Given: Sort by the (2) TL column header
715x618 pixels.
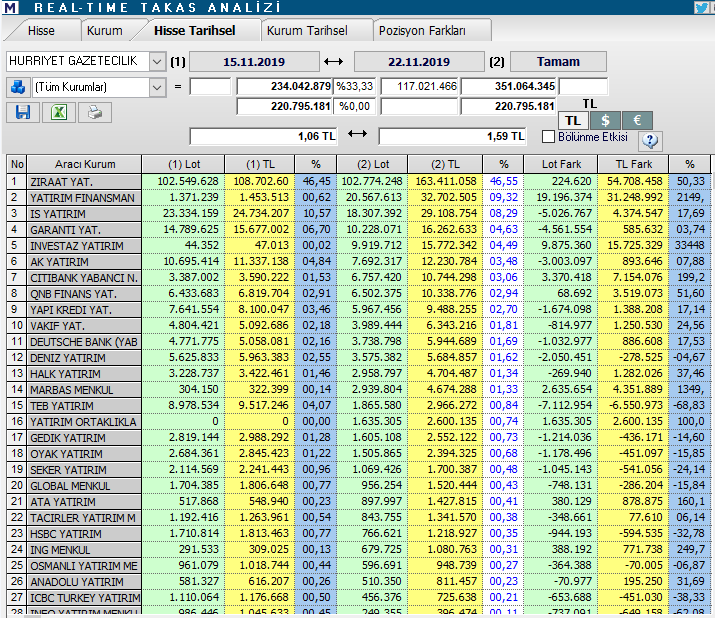Looking at the screenshot, I should tap(446, 164).
